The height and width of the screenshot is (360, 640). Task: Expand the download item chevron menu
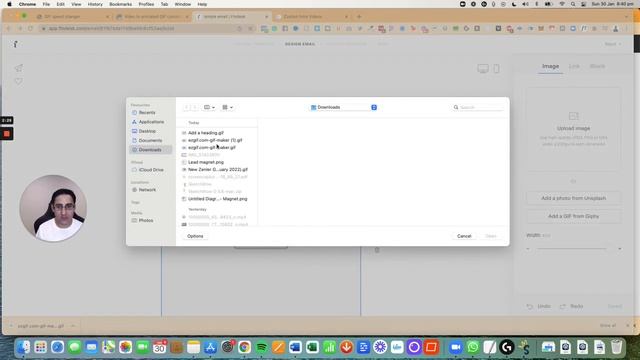tap(73, 326)
